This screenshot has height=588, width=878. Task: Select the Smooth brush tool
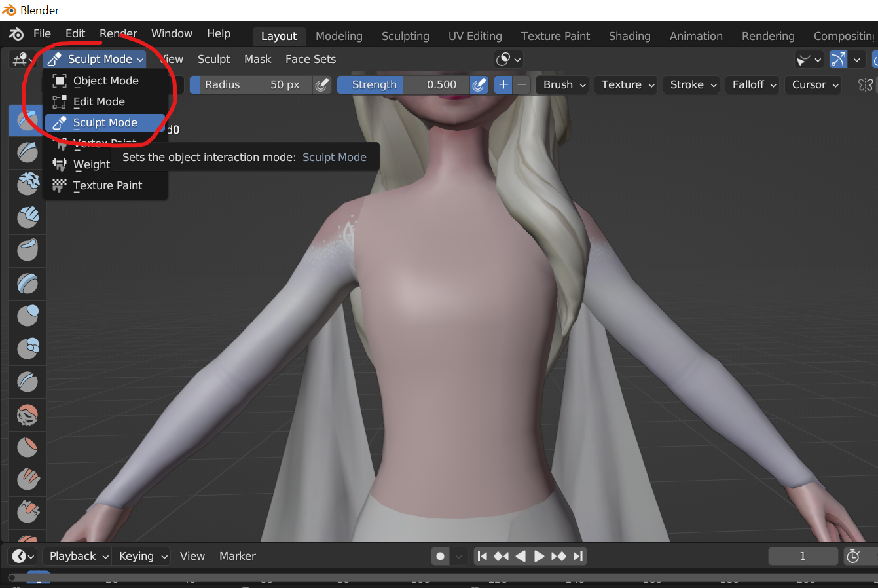pyautogui.click(x=27, y=414)
